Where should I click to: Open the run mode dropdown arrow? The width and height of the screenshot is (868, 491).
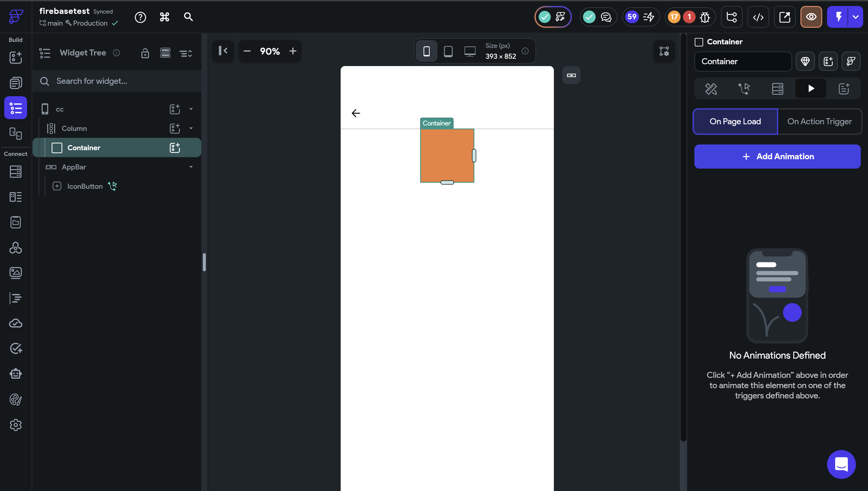[856, 17]
